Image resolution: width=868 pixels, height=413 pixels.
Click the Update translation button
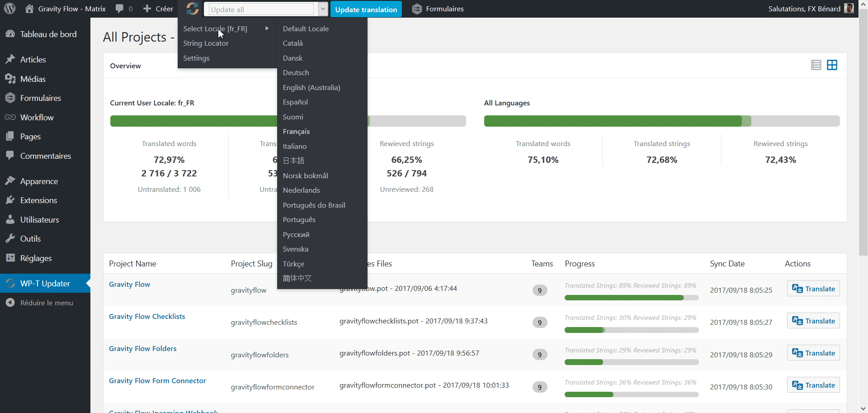point(366,9)
